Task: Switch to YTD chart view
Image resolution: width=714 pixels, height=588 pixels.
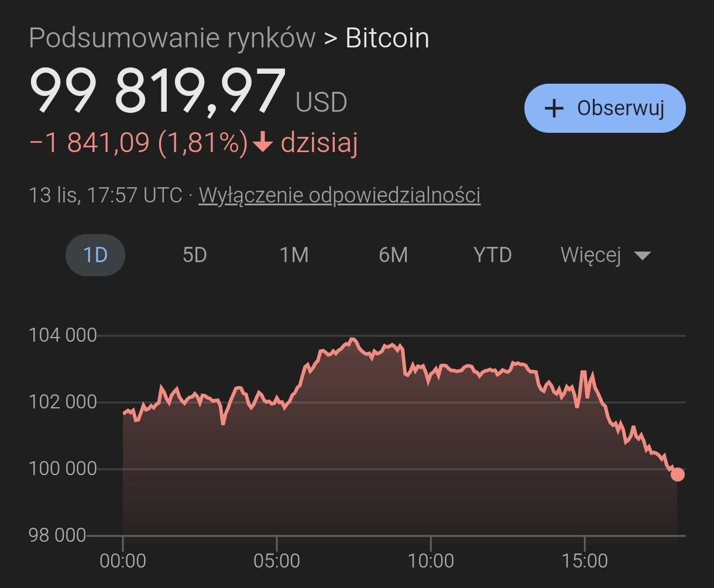Action: point(492,255)
